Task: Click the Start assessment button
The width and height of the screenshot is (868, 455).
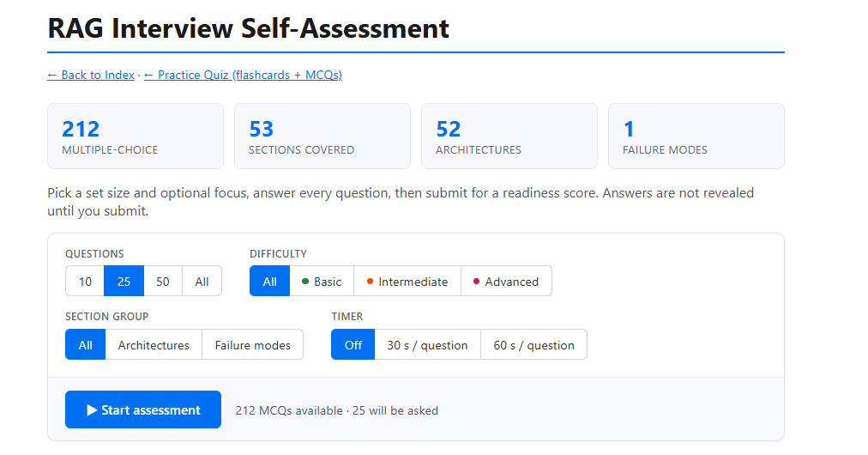Action: pyautogui.click(x=143, y=409)
